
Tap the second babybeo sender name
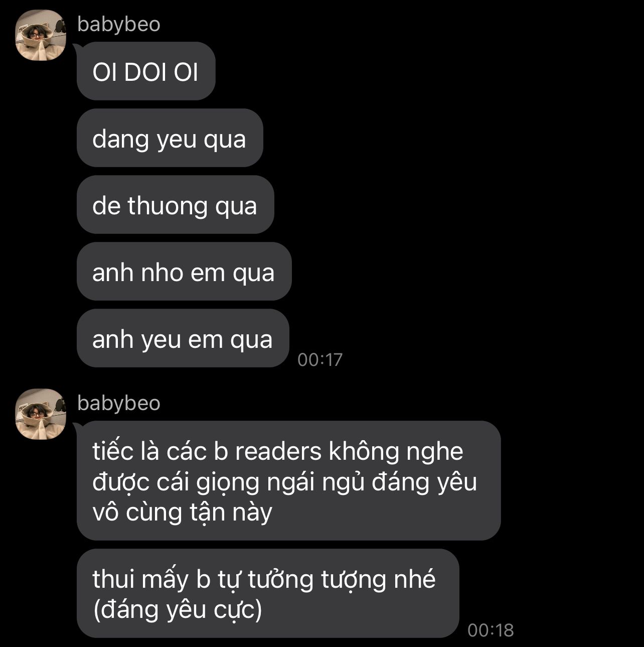tap(119, 403)
